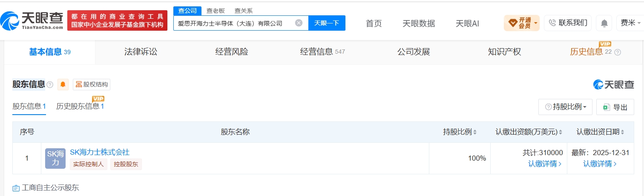
Task: Click the red promotional banner
Action: pos(117,20)
